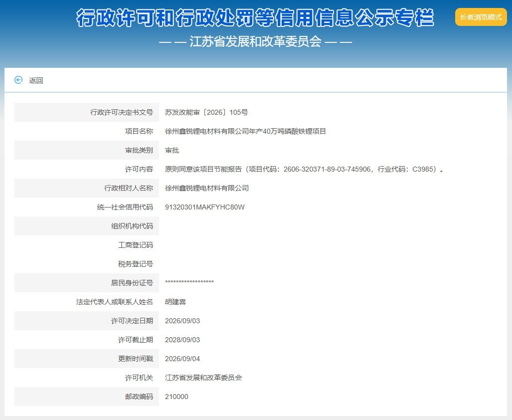The image size is (512, 420).
Task: Click the 许可截止期 label
Action: point(136,340)
